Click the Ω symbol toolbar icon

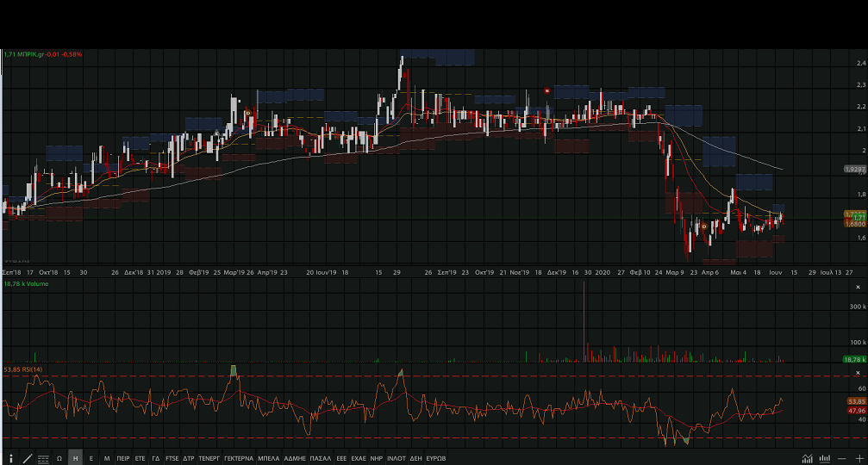[x=59, y=459]
